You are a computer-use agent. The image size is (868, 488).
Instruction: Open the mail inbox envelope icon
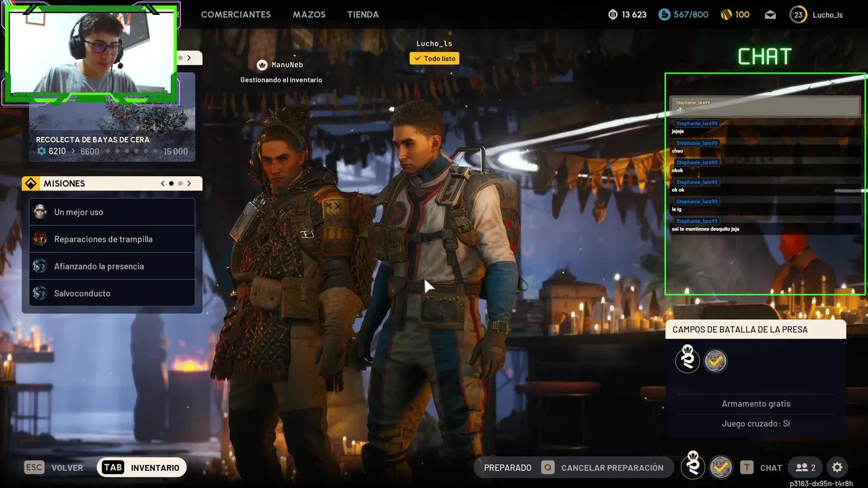coord(770,14)
